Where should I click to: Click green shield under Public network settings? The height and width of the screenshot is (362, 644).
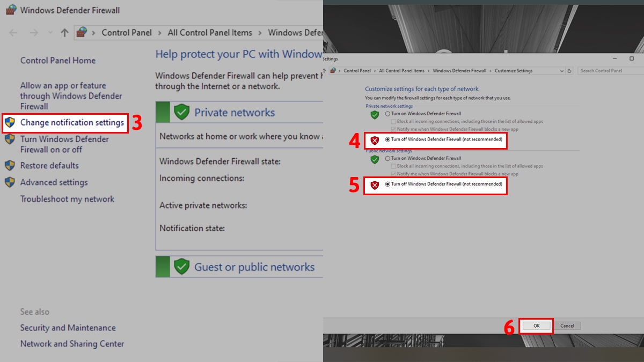pos(375,159)
